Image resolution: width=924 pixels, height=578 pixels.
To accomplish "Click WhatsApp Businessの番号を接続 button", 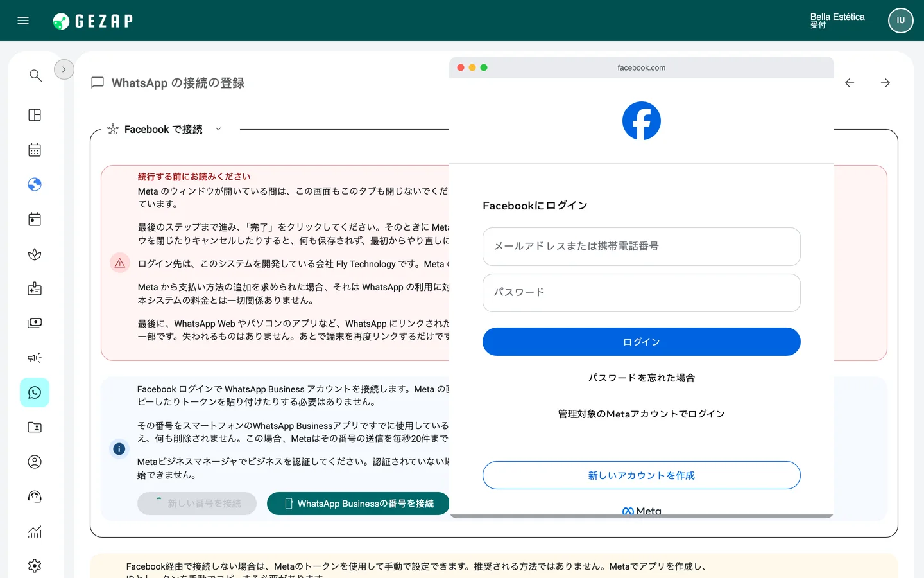I will [358, 504].
